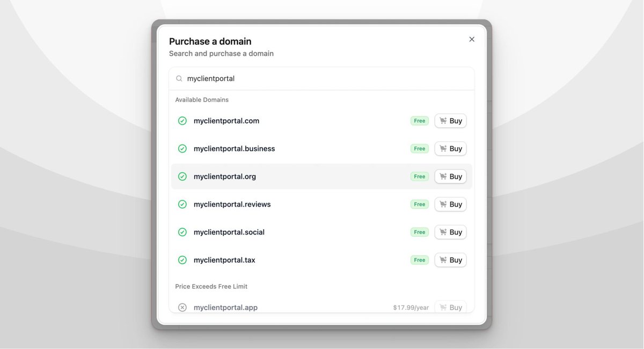644x349 pixels.
Task: Buy myclientportal.social domain
Action: (x=450, y=232)
